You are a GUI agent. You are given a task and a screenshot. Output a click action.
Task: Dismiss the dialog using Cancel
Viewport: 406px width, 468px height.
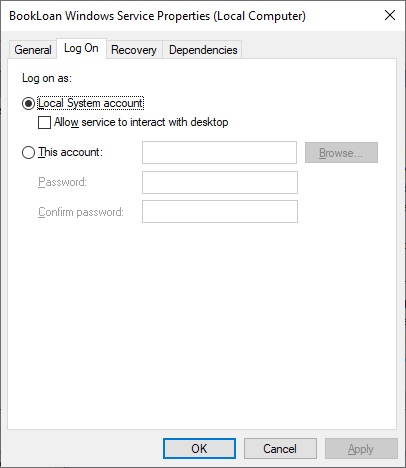click(x=280, y=449)
